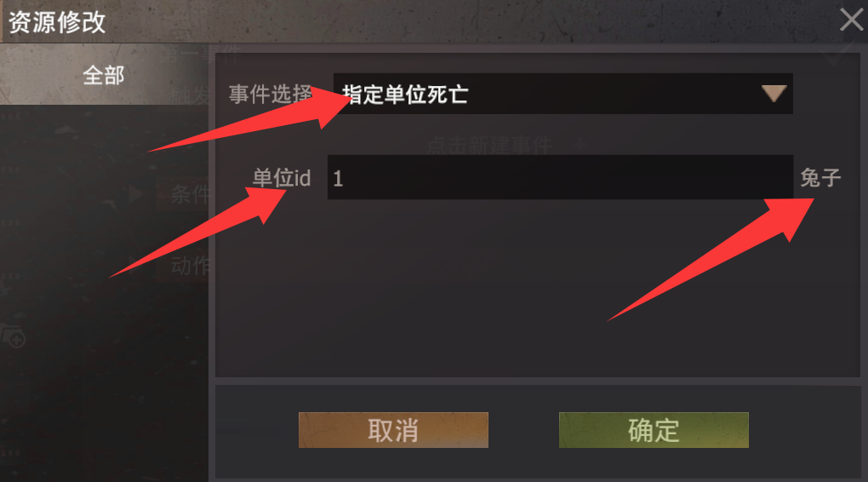
Task: Select the faded 第一事件 heading
Action: 200,55
